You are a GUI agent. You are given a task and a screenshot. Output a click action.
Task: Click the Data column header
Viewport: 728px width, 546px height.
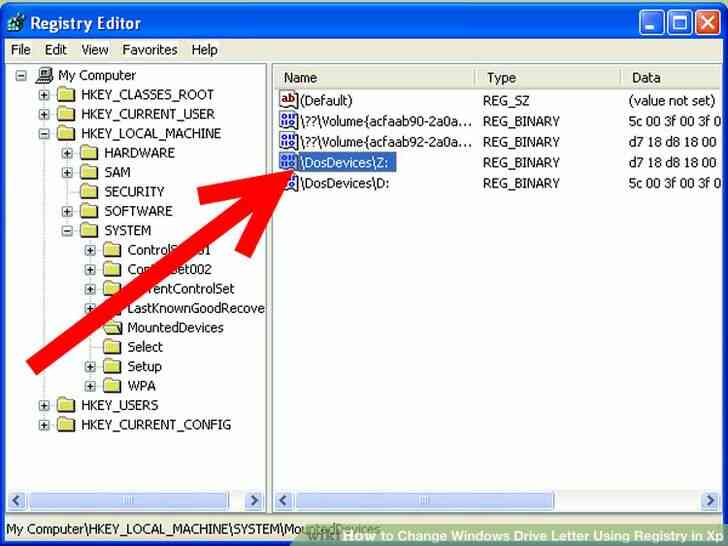[672, 78]
